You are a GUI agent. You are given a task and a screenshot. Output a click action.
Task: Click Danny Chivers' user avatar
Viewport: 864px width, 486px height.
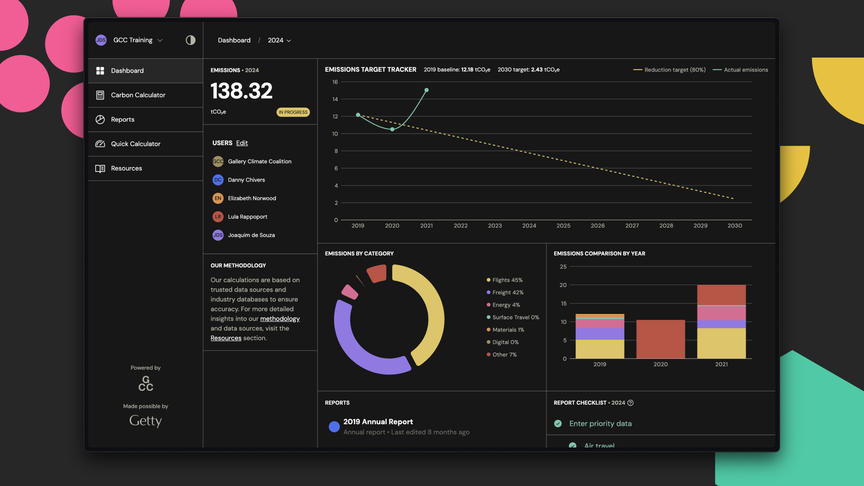click(x=218, y=180)
